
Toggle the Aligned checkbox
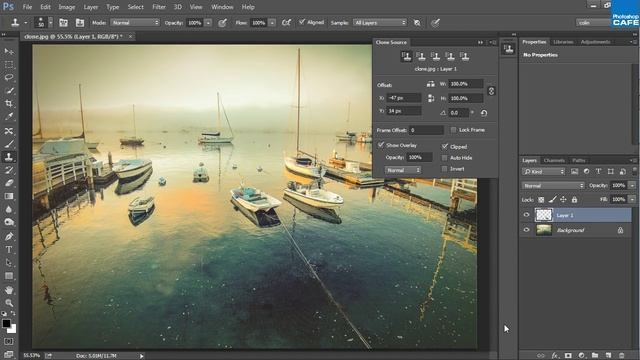pyautogui.click(x=302, y=22)
